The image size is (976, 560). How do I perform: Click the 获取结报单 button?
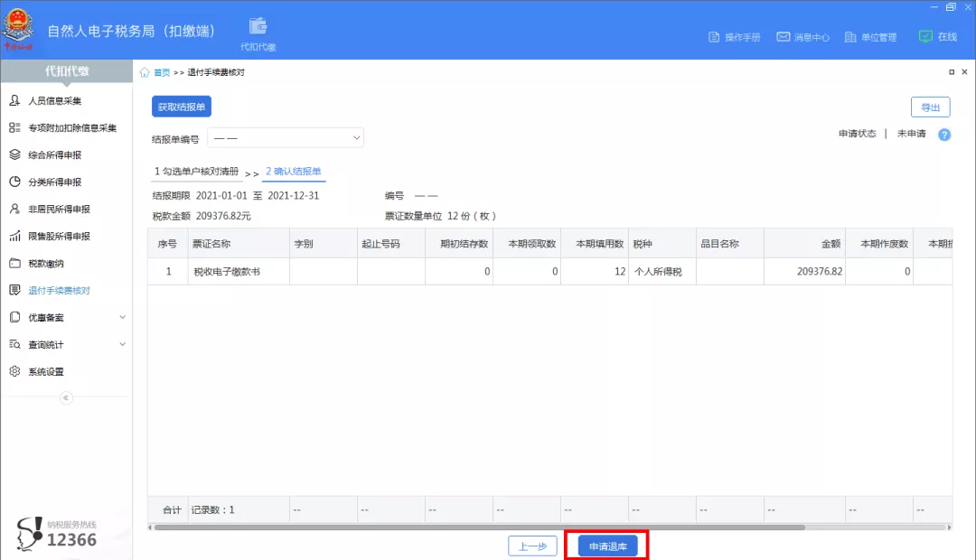(182, 106)
